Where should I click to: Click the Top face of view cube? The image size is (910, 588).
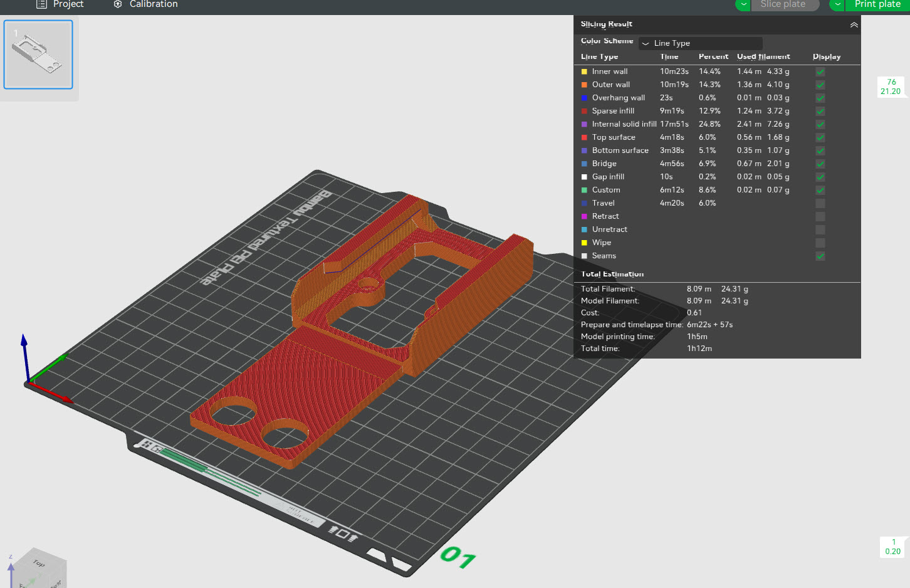(39, 564)
